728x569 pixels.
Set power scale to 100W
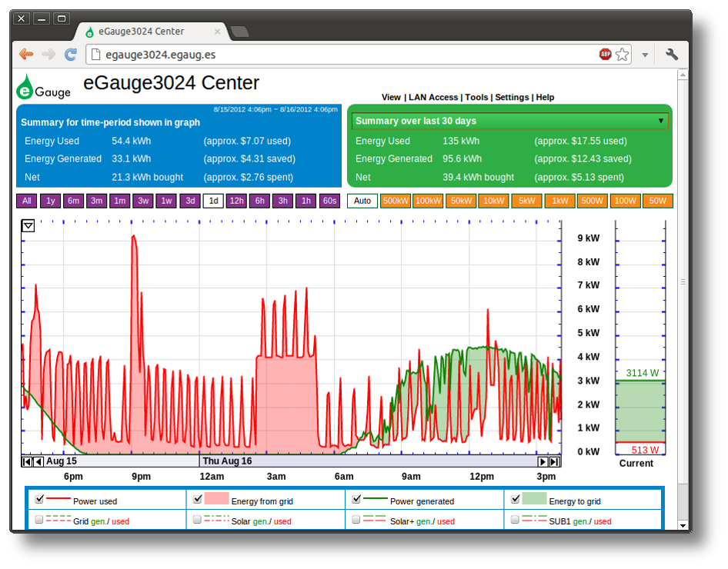(625, 201)
